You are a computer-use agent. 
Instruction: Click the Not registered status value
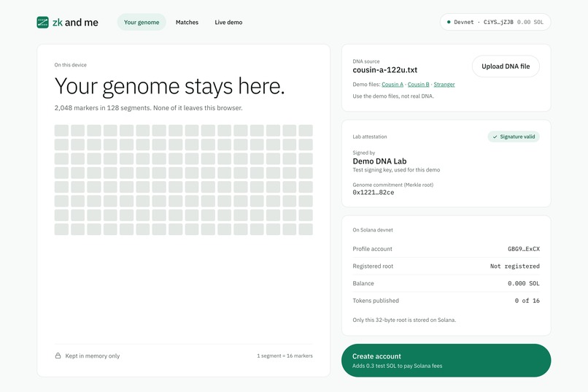pos(515,266)
